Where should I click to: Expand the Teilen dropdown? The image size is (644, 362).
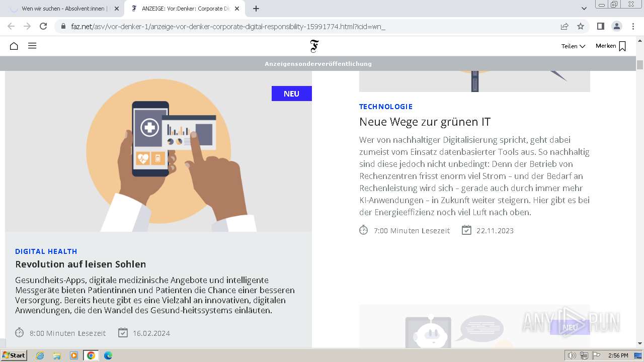(x=573, y=46)
